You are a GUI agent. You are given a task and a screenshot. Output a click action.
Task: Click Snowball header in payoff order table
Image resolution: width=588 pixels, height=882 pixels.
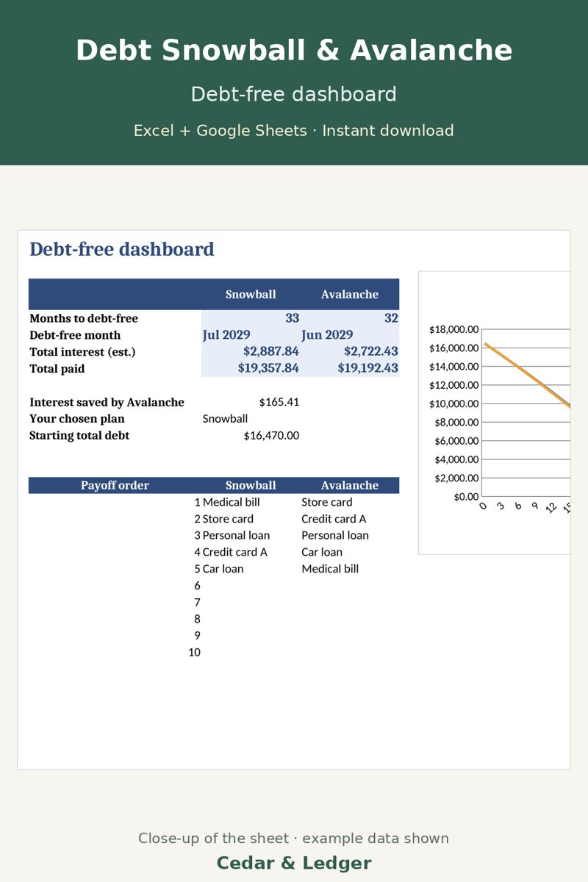coord(251,485)
